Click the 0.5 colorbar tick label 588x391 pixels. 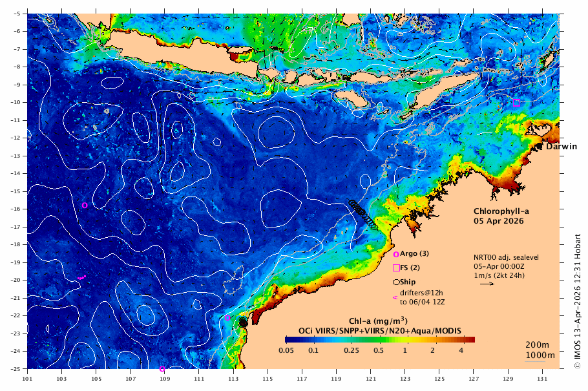tap(379, 350)
